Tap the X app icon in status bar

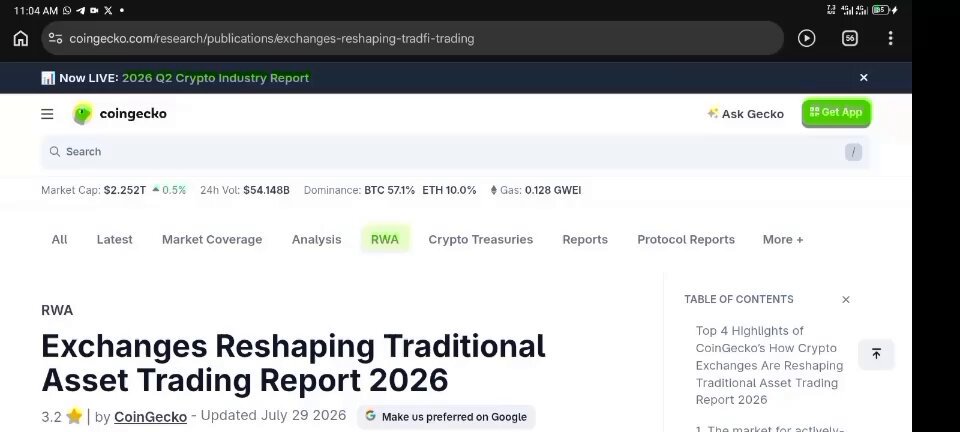[108, 10]
